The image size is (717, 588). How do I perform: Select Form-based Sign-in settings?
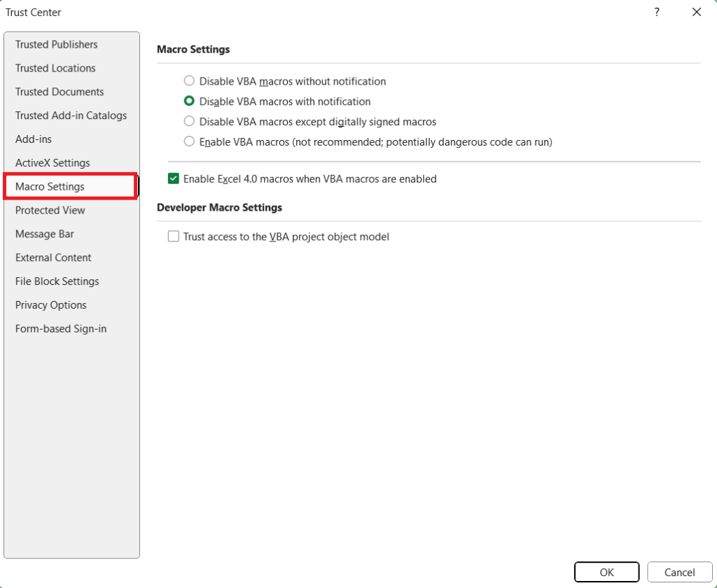click(60, 328)
